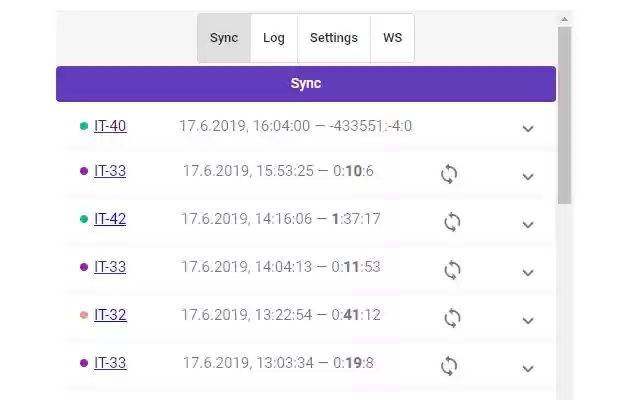
Task: Switch to the WS tab
Action: 392,38
